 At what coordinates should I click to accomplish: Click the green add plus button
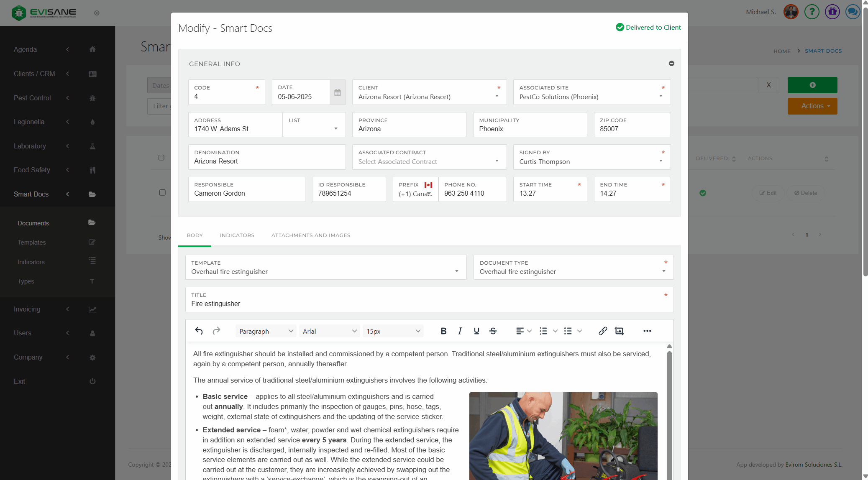[812, 85]
